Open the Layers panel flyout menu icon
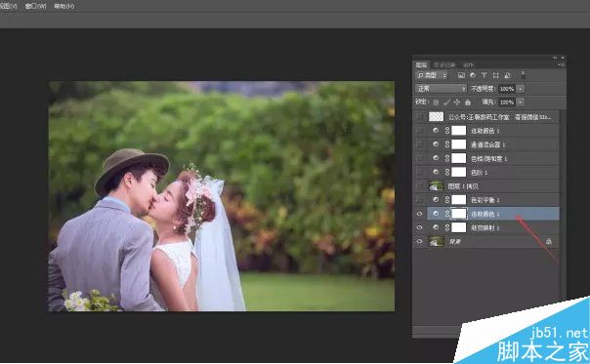The image size is (590, 364). point(561,64)
